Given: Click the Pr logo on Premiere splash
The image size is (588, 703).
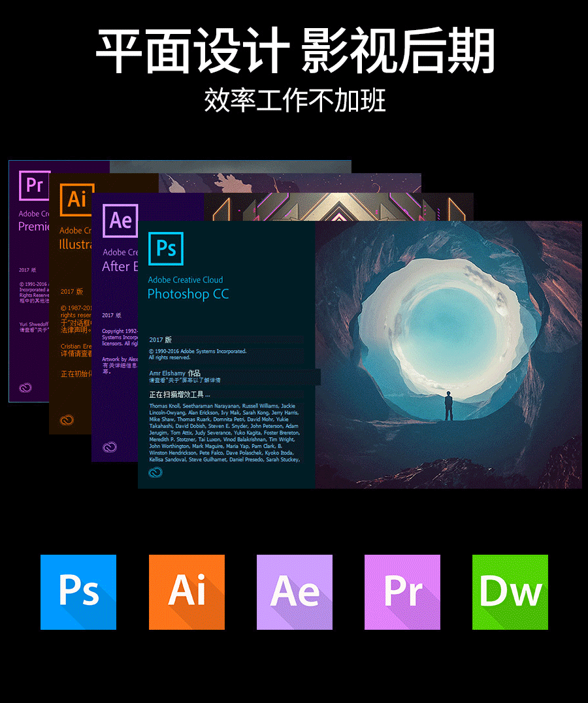Looking at the screenshot, I should (x=35, y=185).
